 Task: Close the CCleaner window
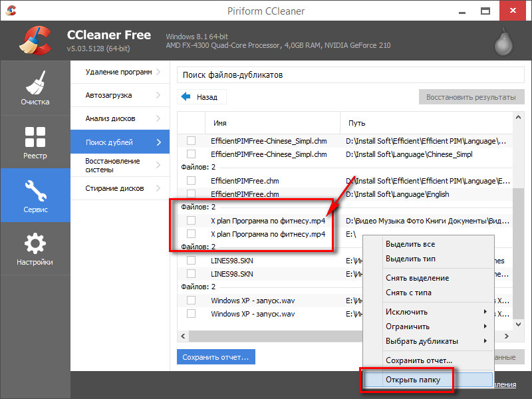(x=513, y=11)
